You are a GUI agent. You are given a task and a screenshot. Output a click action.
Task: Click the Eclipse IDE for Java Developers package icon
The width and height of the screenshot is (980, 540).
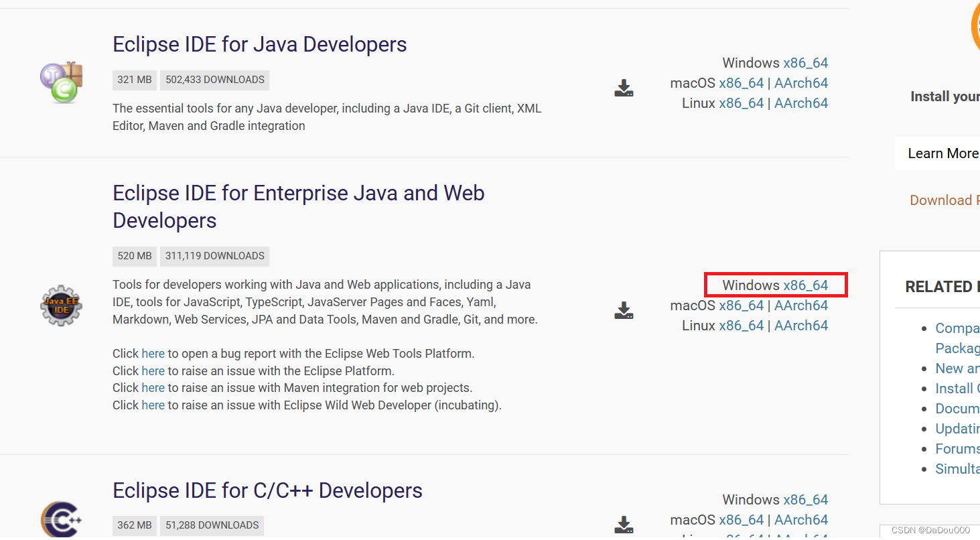[61, 82]
